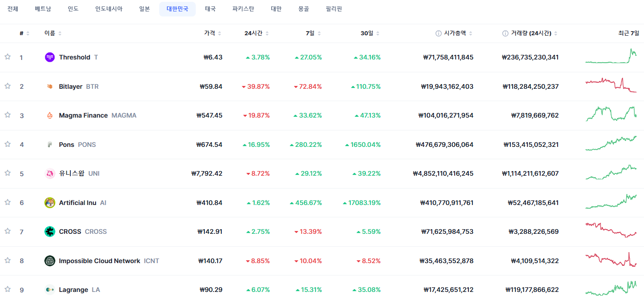Open the Magma Finance flame logo
This screenshot has width=644, height=302.
[50, 115]
